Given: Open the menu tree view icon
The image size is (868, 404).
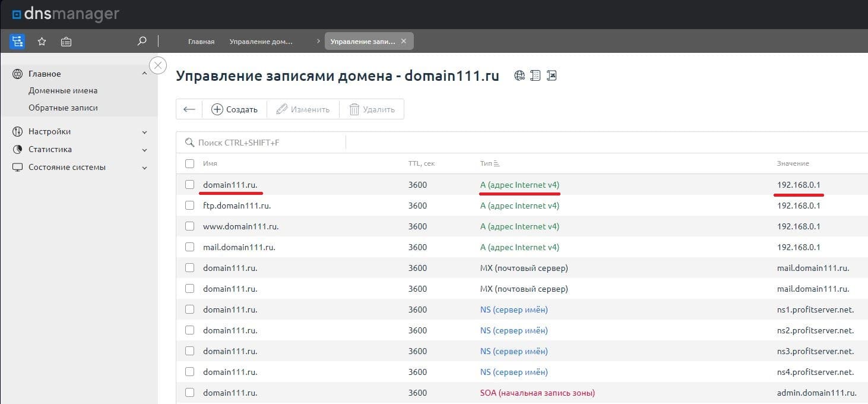Looking at the screenshot, I should (17, 41).
